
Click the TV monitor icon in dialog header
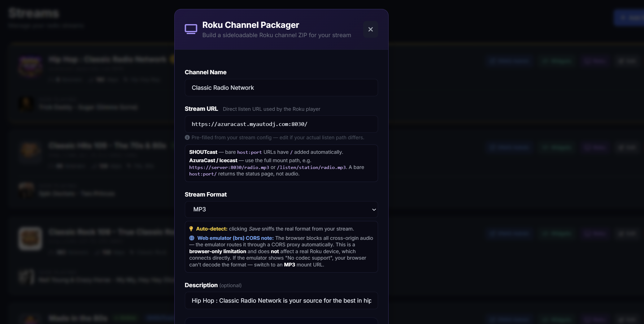pos(191,29)
